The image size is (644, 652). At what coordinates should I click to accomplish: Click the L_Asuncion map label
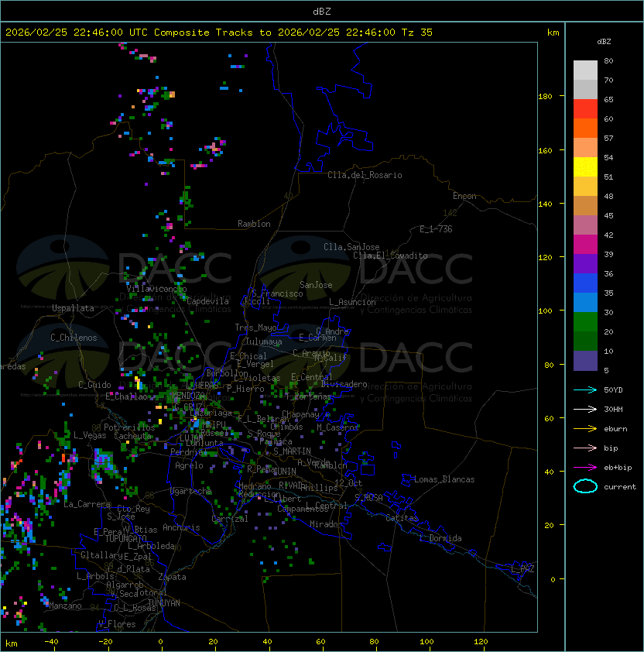point(352,302)
